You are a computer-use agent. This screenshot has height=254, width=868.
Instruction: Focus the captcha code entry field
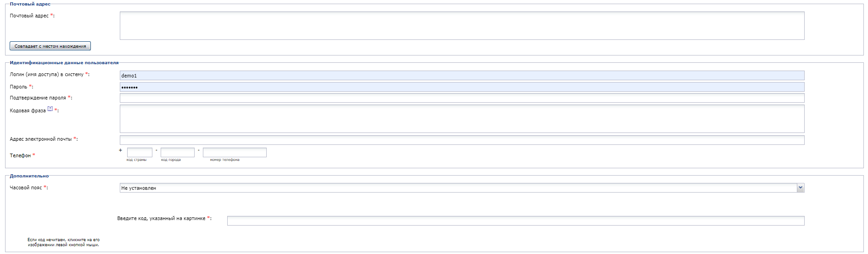tap(515, 221)
